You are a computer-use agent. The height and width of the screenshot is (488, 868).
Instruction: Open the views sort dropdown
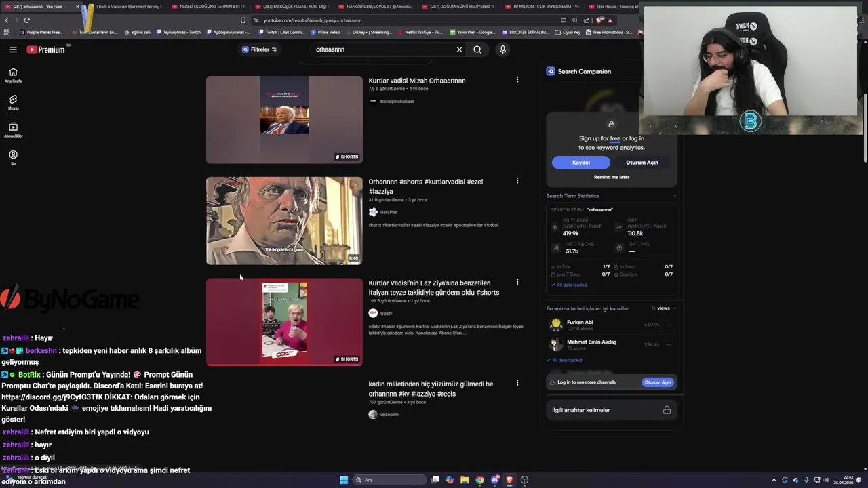[664, 308]
